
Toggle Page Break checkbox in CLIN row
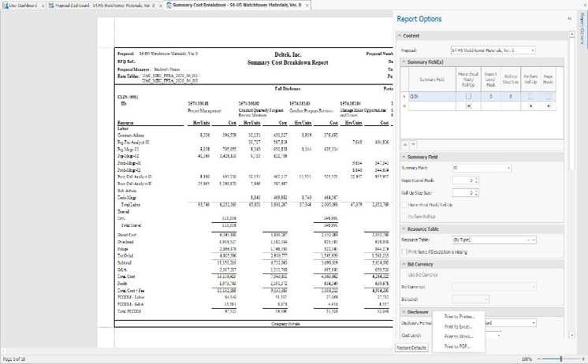pyautogui.click(x=548, y=96)
